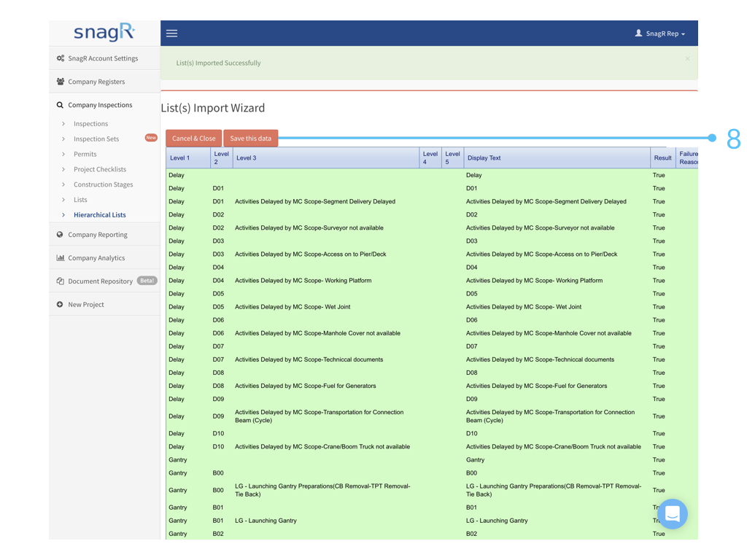The image size is (747, 560).
Task: Click the Level 1 column header
Action: pos(188,158)
